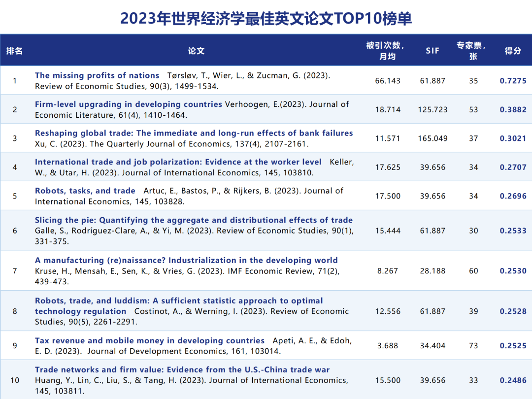Viewport: 532px width, 399px height.
Task: Select expert votes value 73
Action: [473, 346]
